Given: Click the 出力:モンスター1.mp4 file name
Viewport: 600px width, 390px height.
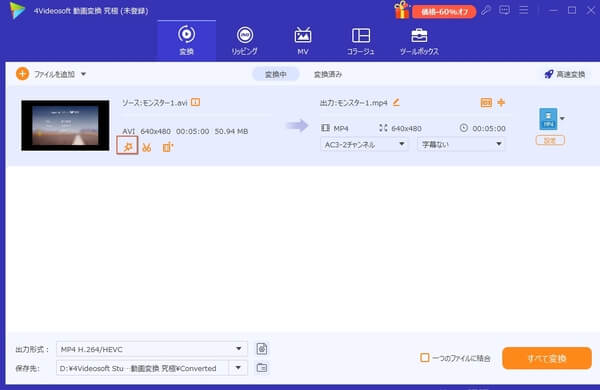Looking at the screenshot, I should [x=354, y=103].
